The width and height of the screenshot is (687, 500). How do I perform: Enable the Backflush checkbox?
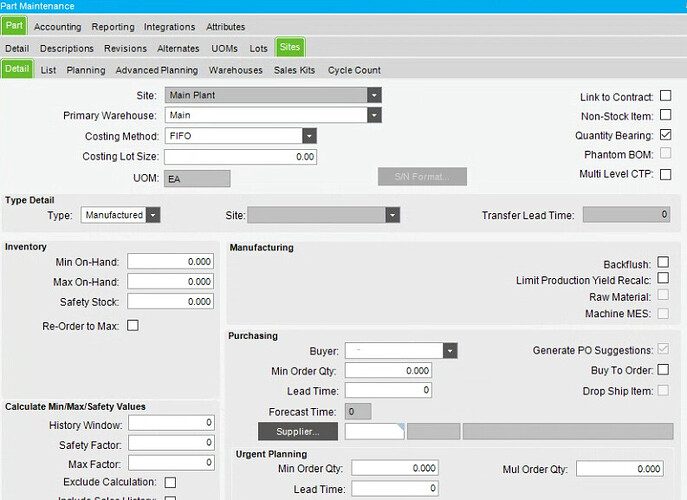663,262
